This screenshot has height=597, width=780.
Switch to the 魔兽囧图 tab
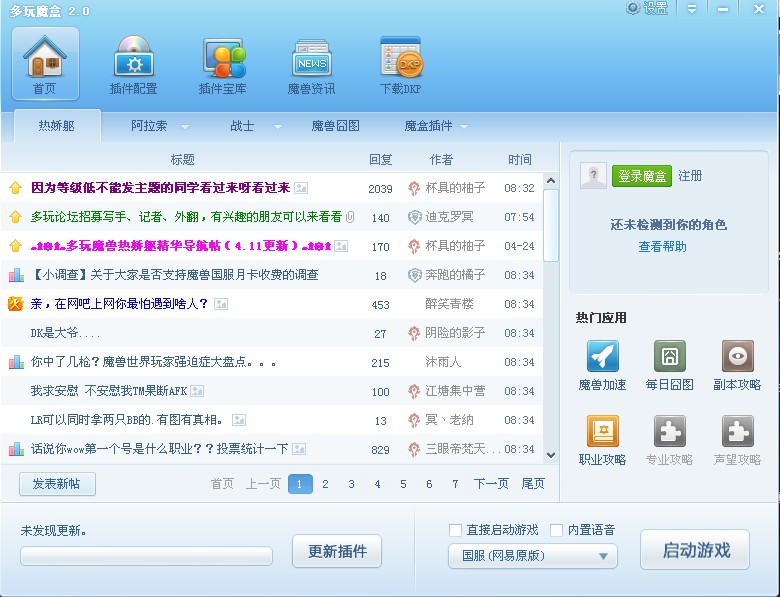click(335, 126)
